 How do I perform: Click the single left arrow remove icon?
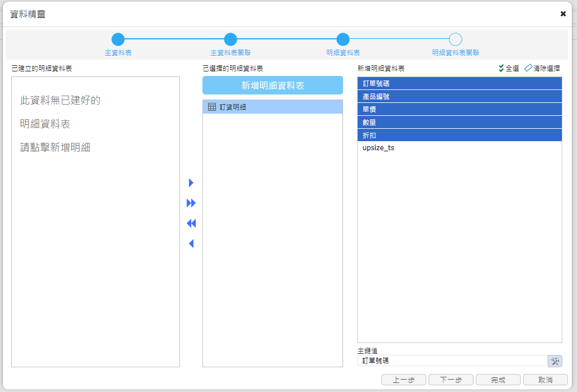[191, 244]
